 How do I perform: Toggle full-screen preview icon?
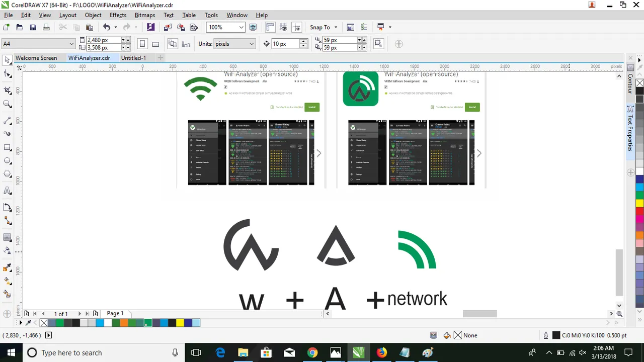coord(253,27)
